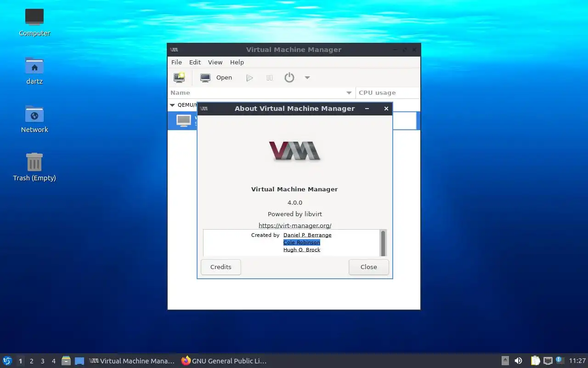Click the VMM logo in About dialog
This screenshot has height=368, width=588.
(294, 151)
